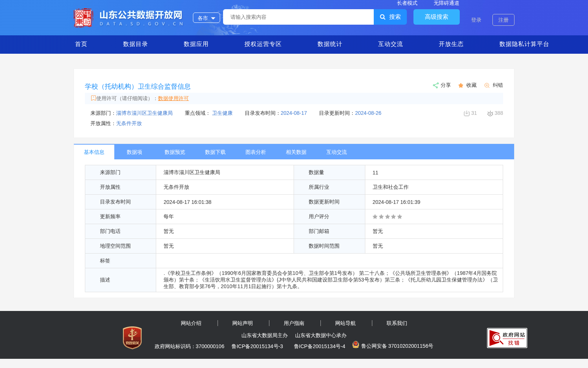Click the 卫生健康 key domain link

[x=222, y=113]
